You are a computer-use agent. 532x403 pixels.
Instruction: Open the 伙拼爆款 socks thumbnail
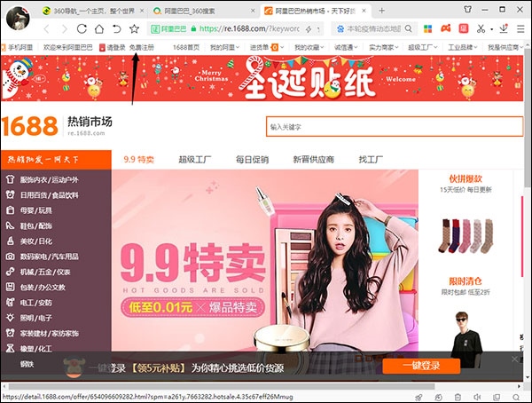click(x=465, y=235)
